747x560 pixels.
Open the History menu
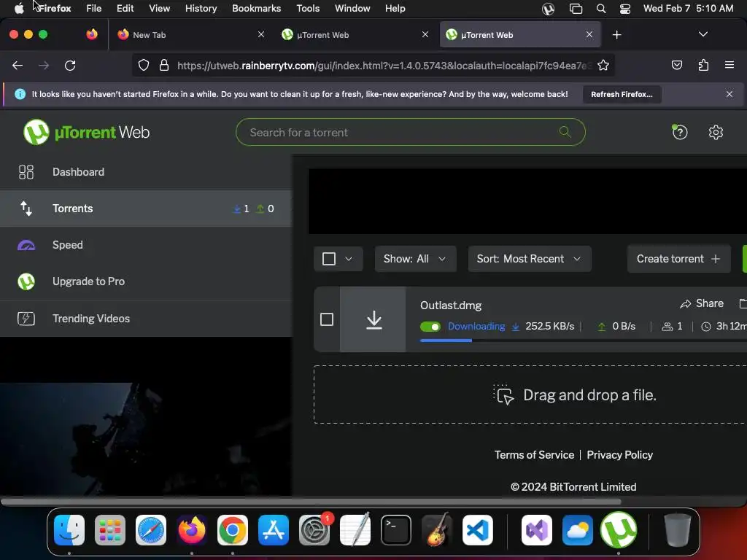(x=201, y=9)
